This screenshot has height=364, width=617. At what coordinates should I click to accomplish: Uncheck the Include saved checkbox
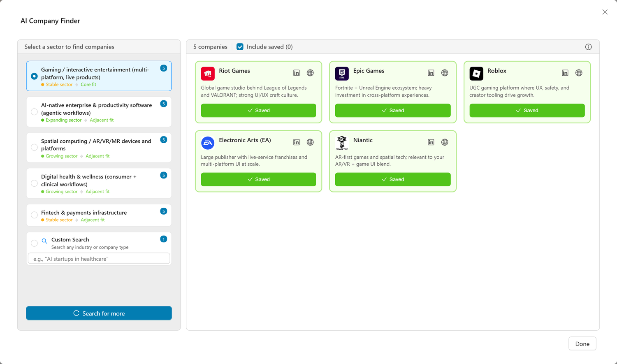(x=240, y=47)
